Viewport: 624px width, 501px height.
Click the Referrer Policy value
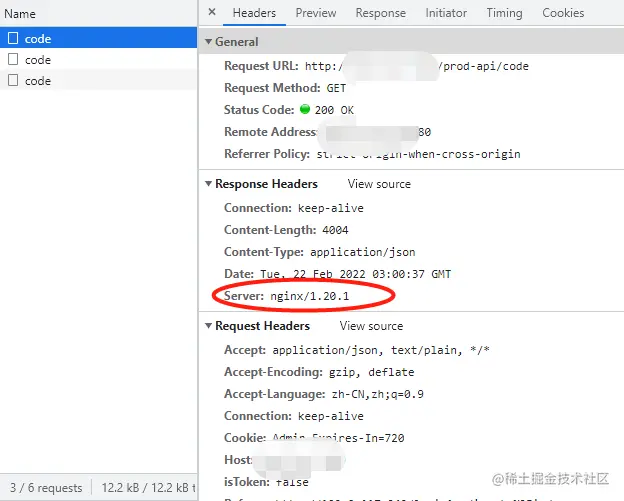(418, 154)
